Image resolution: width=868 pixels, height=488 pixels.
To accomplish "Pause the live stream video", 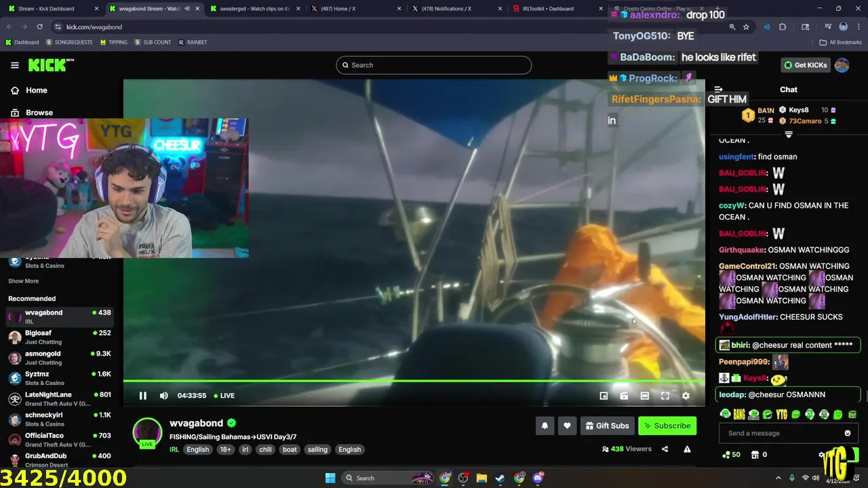I will (143, 396).
